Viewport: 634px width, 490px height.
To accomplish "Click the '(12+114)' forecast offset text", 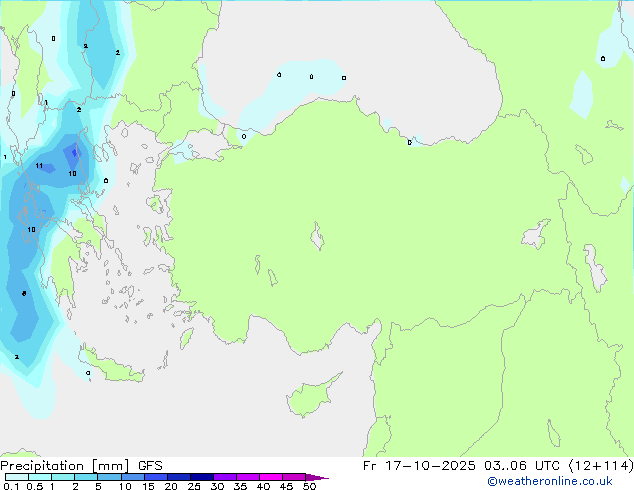I will [x=601, y=466].
